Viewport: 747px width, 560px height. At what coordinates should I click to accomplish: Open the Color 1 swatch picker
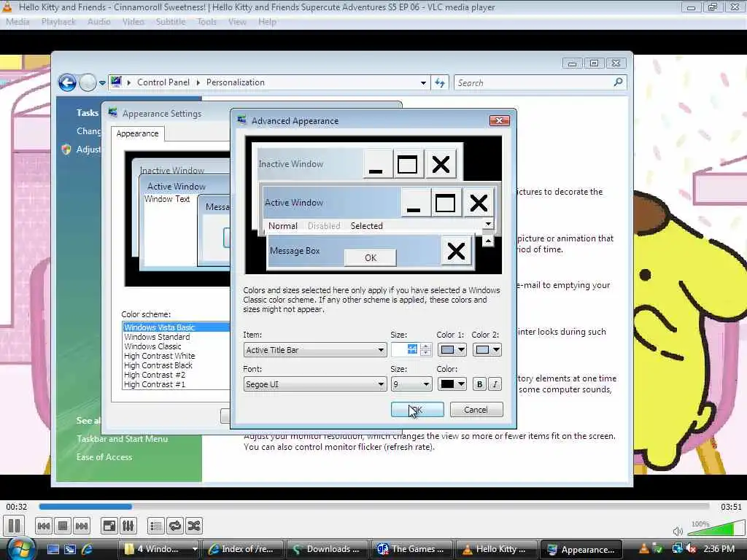452,350
